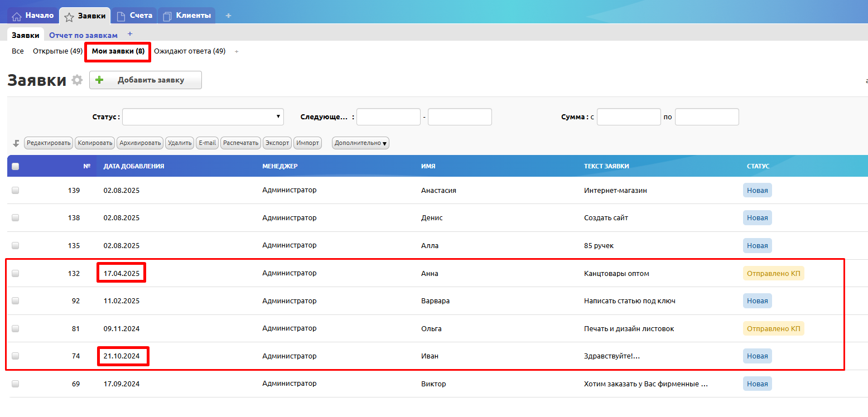Select the checkbox for request 74

[x=16, y=356]
